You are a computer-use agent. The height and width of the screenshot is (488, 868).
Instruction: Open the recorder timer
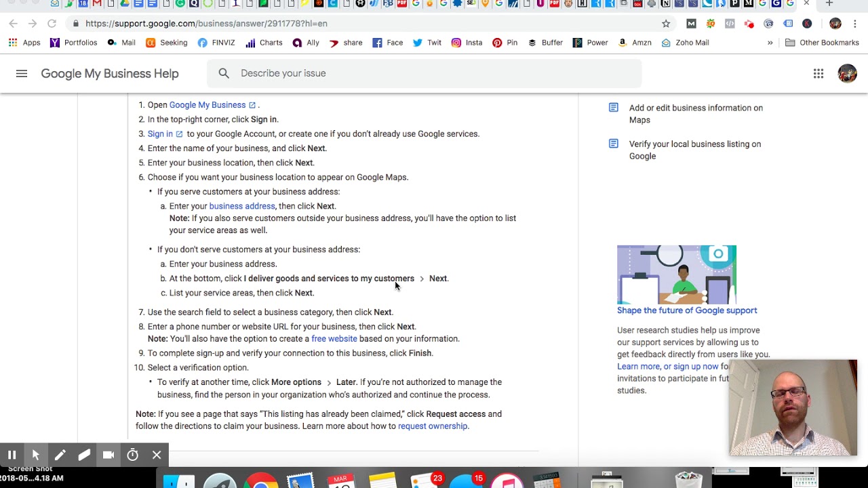[x=132, y=455]
